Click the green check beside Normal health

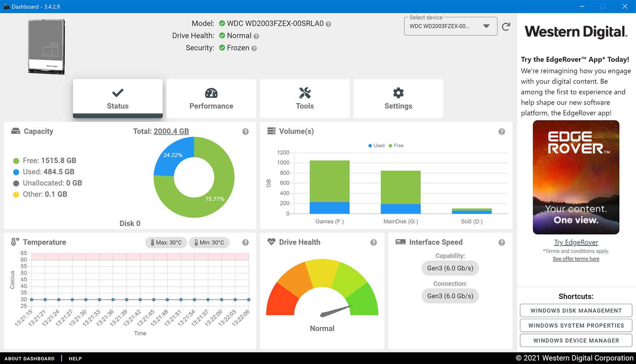click(222, 35)
